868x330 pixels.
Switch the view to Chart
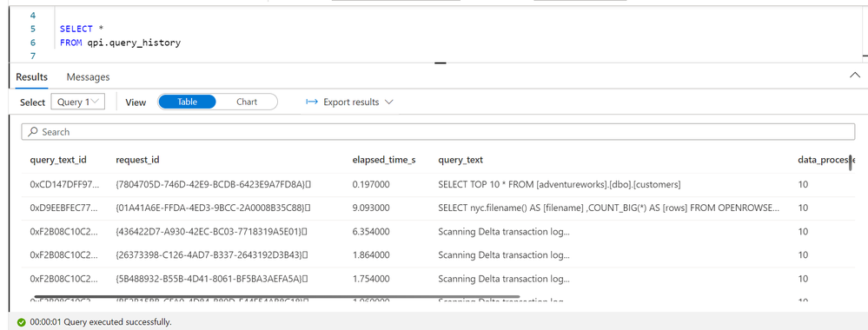tap(247, 102)
